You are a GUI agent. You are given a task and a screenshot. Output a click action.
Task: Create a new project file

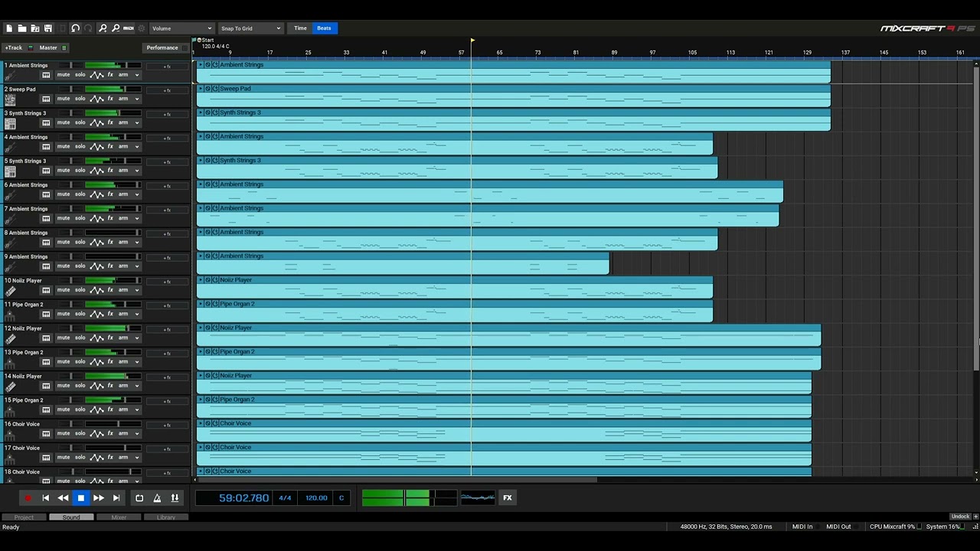(x=9, y=28)
